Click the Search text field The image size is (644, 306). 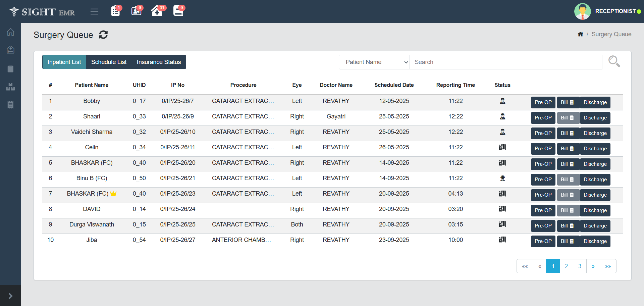click(505, 62)
